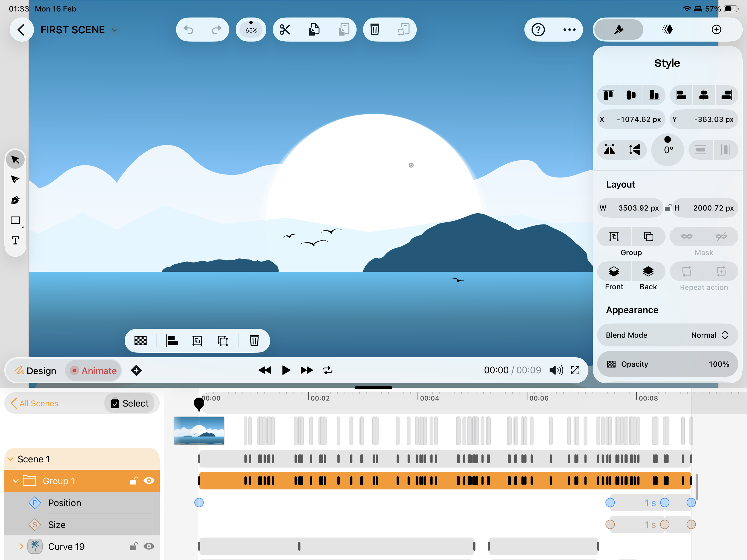Viewport: 747px width, 560px height.
Task: Expand the Curve 19 layer
Action: (21, 546)
